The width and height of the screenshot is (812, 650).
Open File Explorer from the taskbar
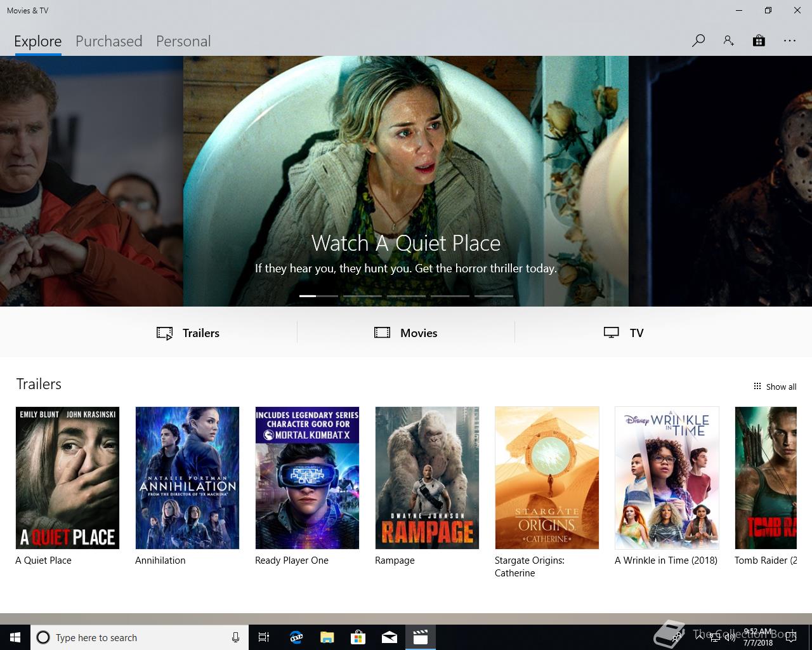pos(327,637)
